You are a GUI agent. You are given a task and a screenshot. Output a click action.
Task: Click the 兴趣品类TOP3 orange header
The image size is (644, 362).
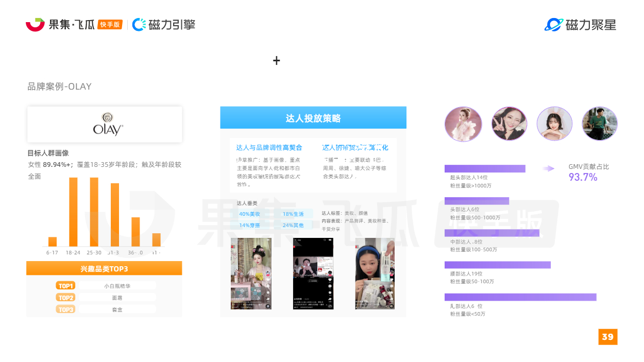tap(104, 268)
